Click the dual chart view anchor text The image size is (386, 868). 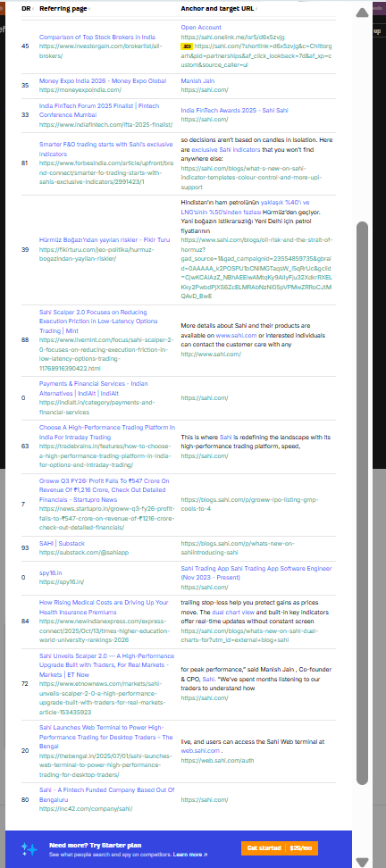pyautogui.click(x=232, y=613)
